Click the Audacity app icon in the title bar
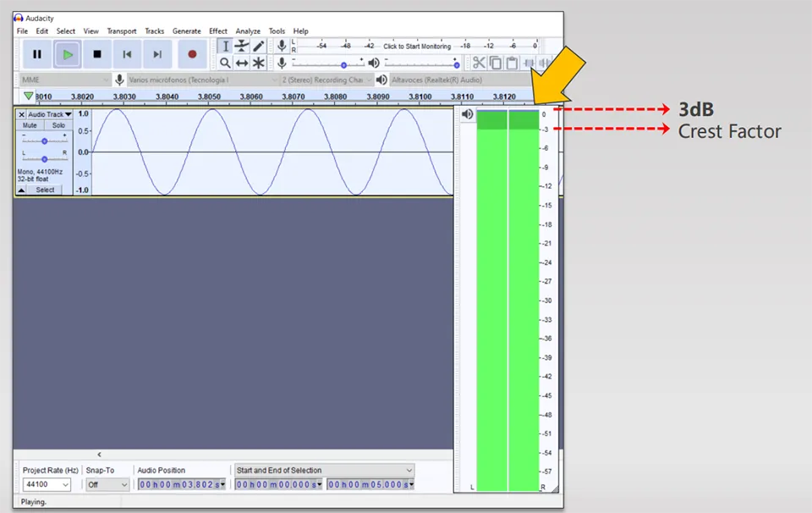The image size is (812, 513). [x=19, y=18]
